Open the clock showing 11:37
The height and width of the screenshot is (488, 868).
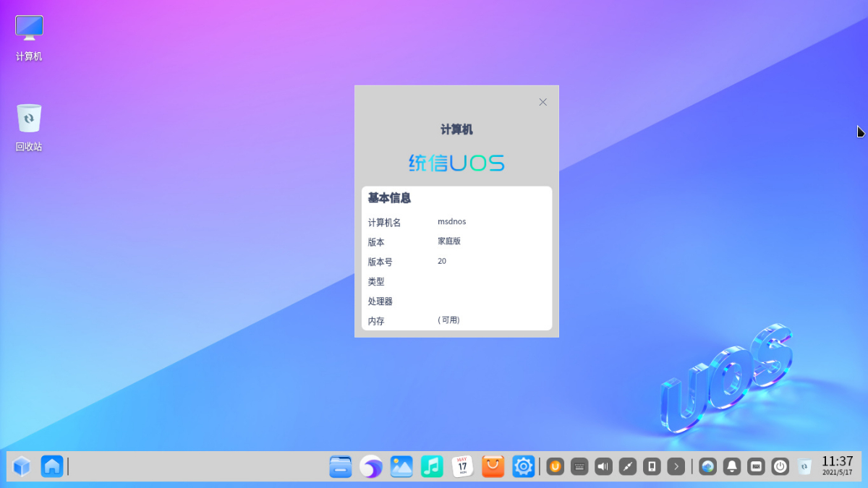click(837, 464)
